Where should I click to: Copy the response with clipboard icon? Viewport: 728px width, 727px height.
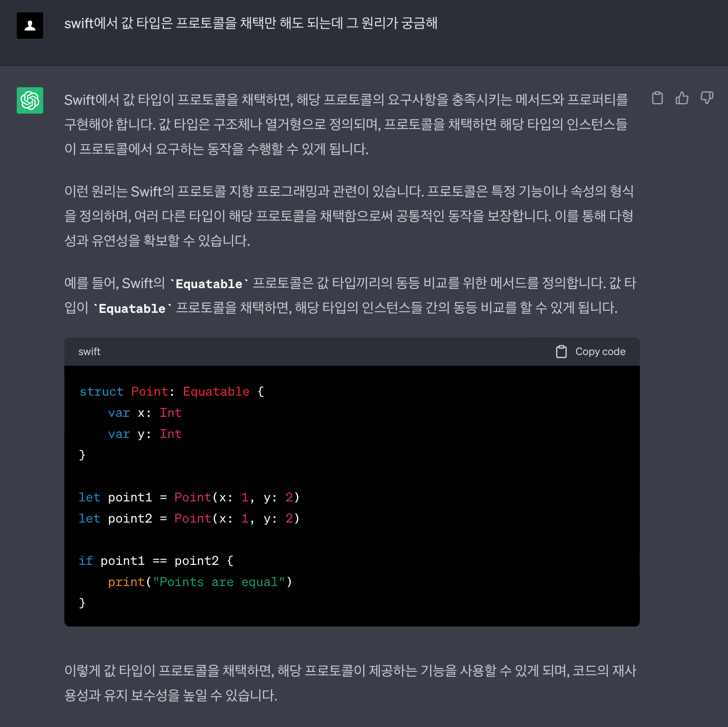[657, 98]
